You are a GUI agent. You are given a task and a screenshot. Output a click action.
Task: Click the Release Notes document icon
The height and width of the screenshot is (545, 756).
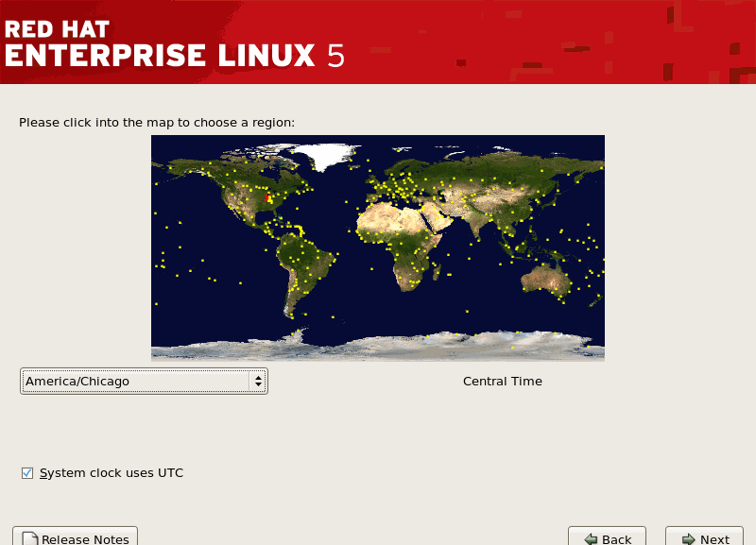click(29, 539)
